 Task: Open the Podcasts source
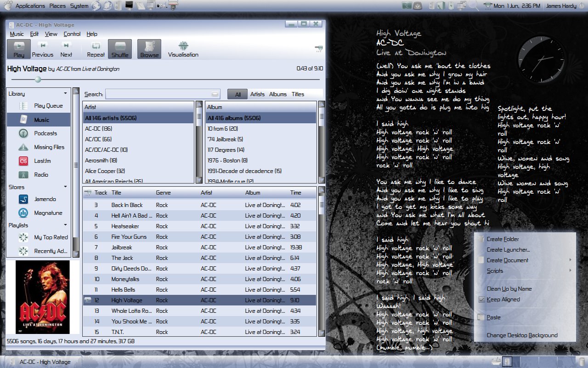point(39,133)
